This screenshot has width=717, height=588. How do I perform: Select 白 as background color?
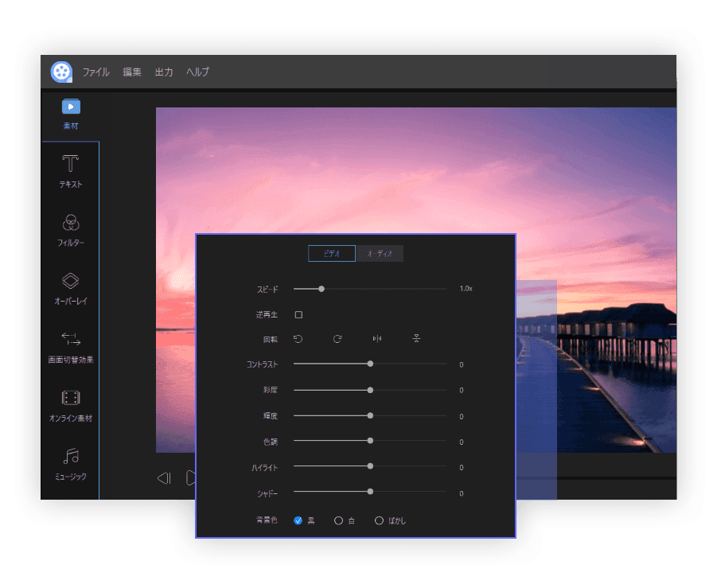(338, 520)
